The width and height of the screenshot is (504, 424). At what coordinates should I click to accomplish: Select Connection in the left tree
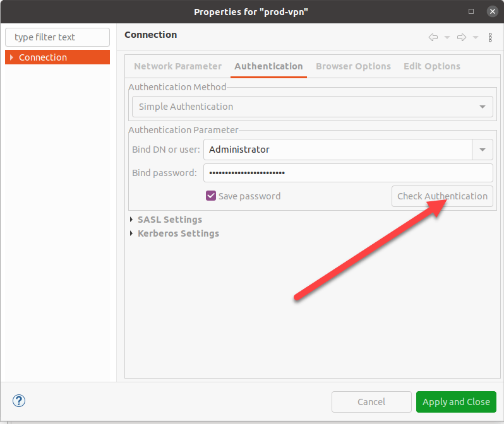43,57
